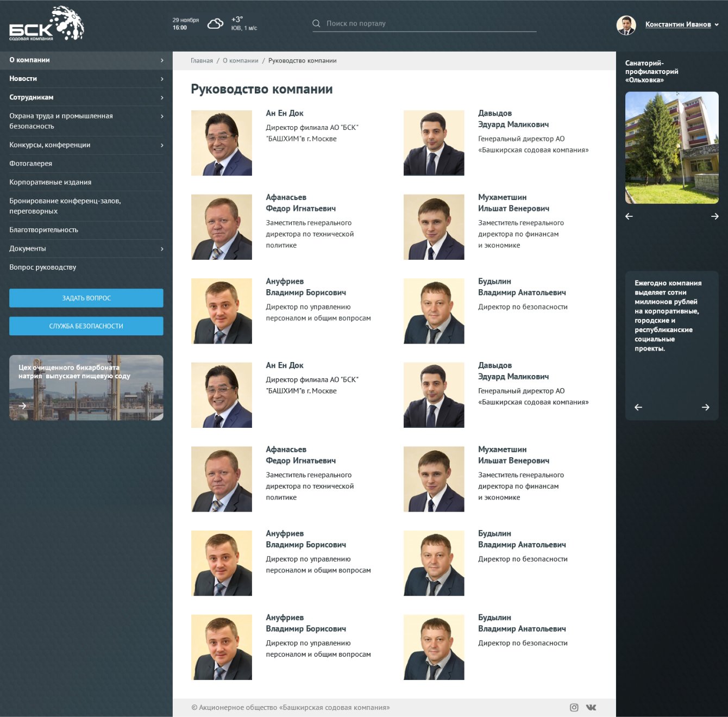The image size is (728, 717).
Task: Open the VK social network icon
Action: 591,707
